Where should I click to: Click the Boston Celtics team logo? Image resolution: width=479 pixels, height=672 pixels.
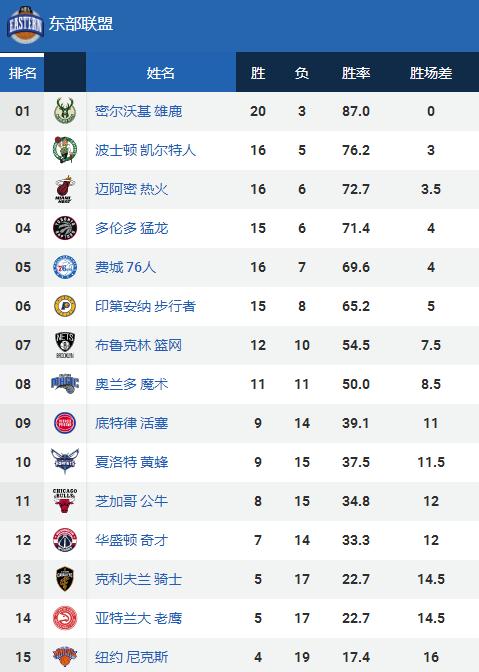pyautogui.click(x=65, y=150)
